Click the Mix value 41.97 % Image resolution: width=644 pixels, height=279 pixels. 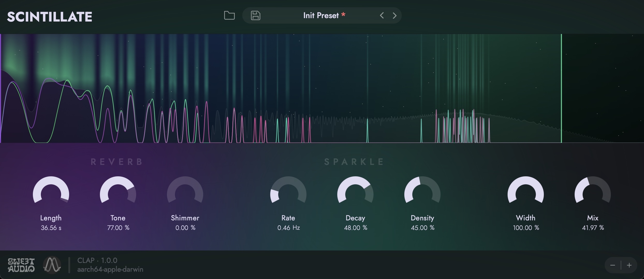(x=593, y=228)
